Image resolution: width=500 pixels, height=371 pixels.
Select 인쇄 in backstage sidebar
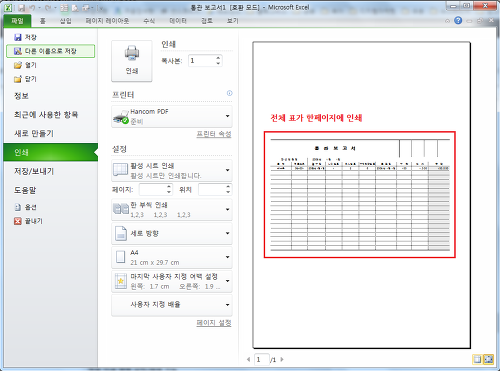click(x=50, y=152)
